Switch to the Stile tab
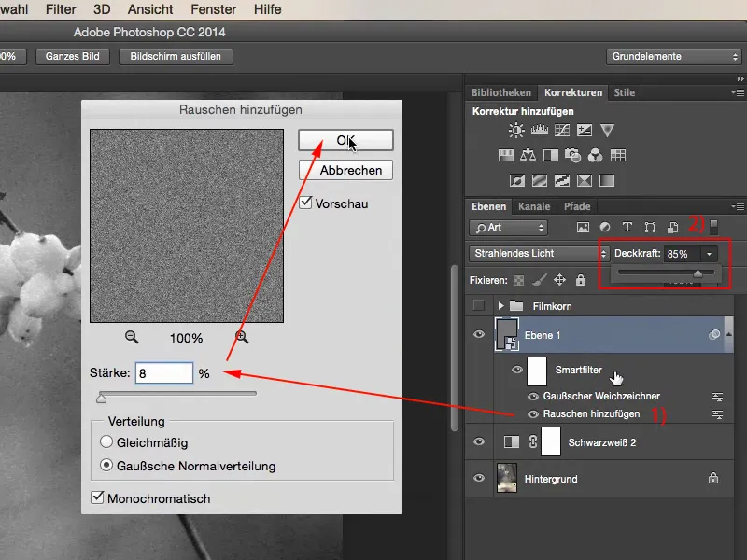Screen dimensions: 747x560 point(624,92)
